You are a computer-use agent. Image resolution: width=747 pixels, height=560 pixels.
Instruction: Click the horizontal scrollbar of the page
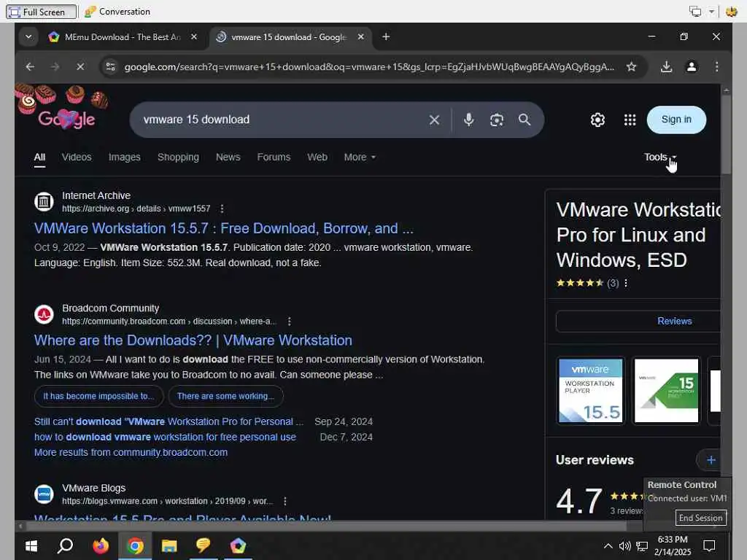326,526
